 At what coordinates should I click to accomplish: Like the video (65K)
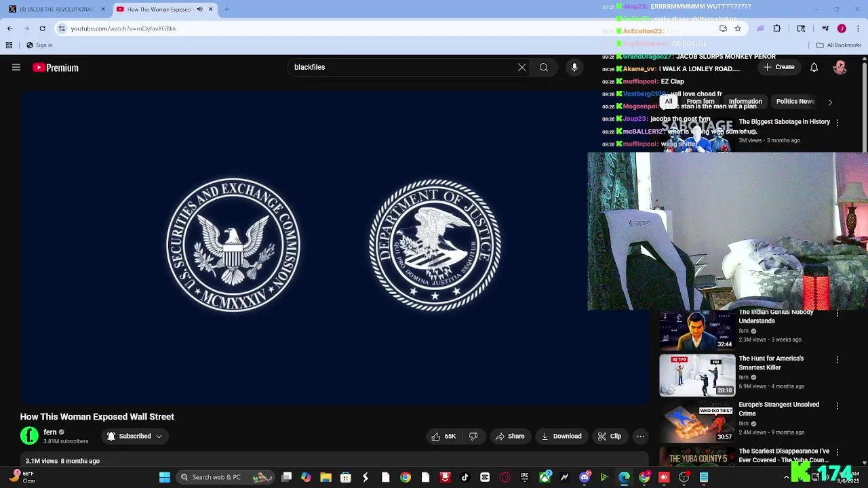pos(443,436)
